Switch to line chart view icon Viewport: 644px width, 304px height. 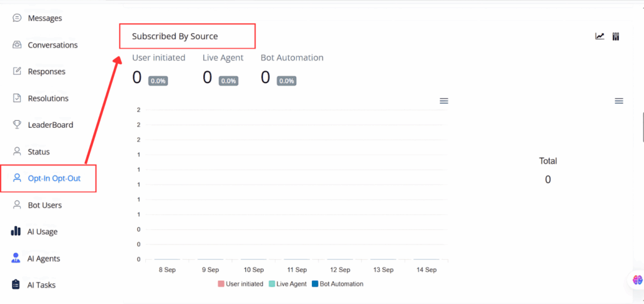click(x=600, y=37)
